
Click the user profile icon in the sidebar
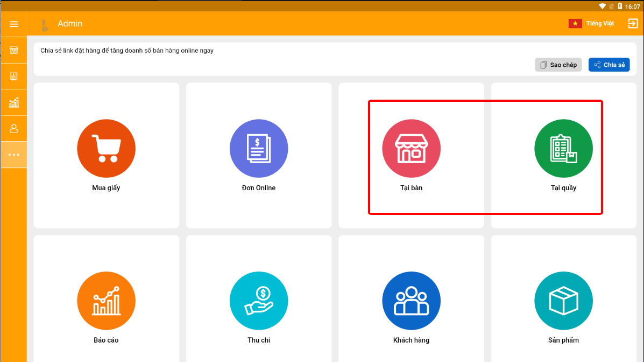[x=14, y=129]
